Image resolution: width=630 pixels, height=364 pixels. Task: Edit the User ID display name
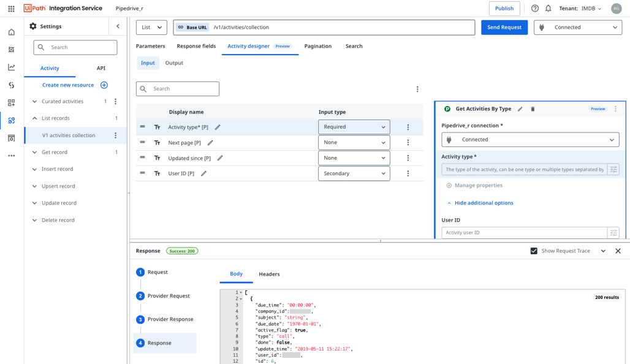coord(203,173)
